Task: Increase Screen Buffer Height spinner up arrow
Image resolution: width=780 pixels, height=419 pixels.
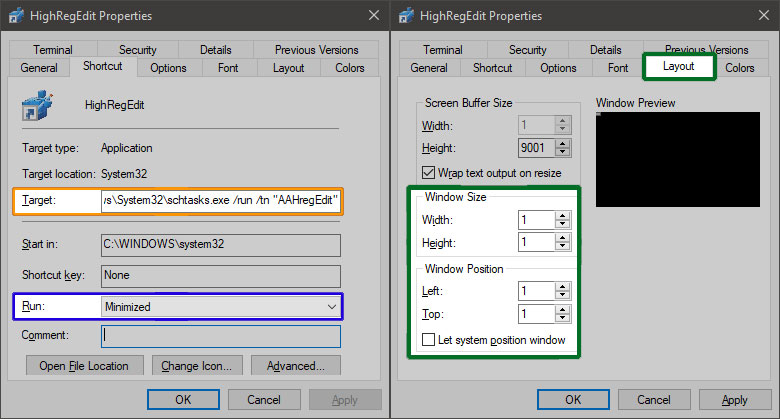Action: tap(563, 143)
